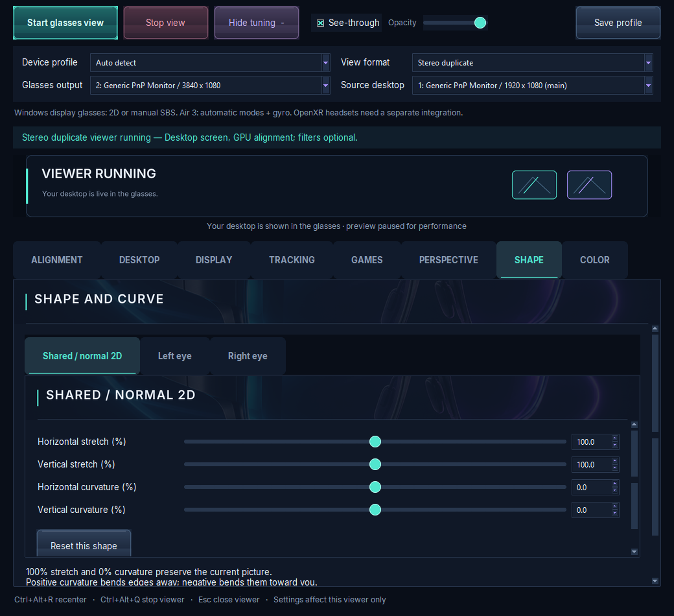
Task: Click the teal mountain preview icon
Action: click(534, 185)
